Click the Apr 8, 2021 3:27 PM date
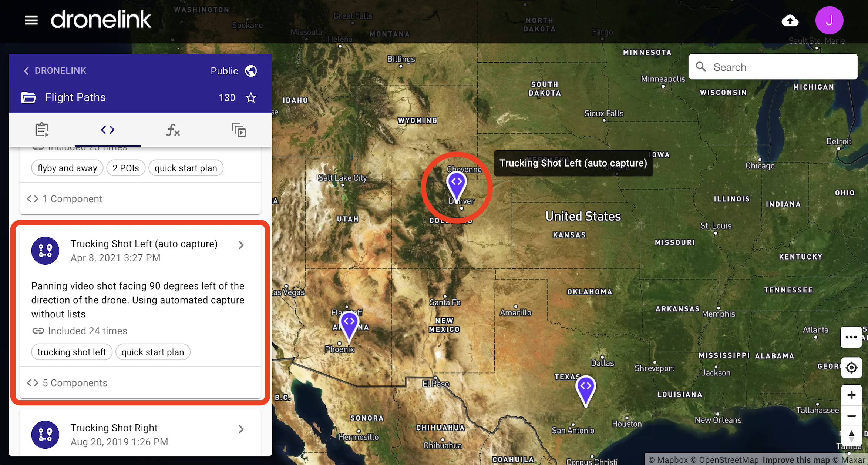 click(115, 258)
